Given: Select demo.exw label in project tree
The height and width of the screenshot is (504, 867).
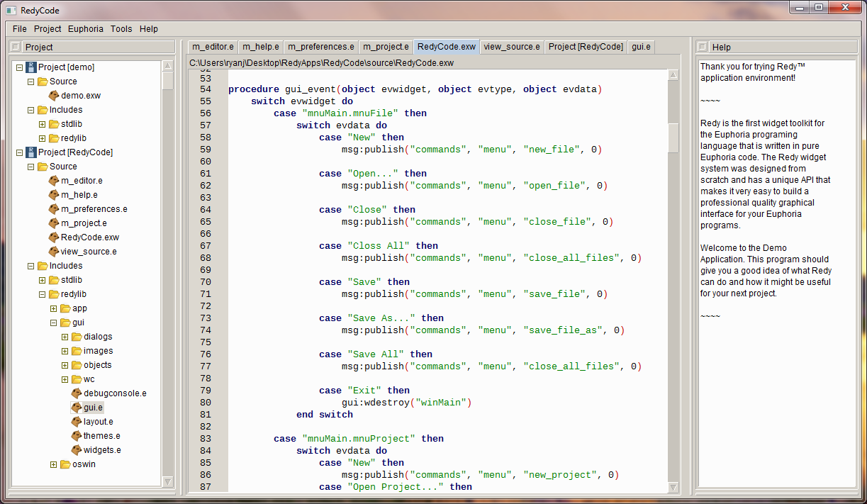Looking at the screenshot, I should (81, 96).
